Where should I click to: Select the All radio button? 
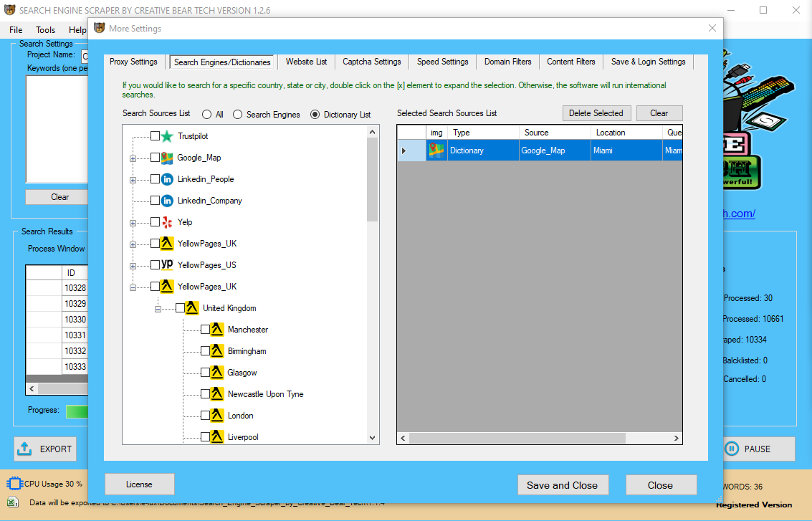[206, 115]
